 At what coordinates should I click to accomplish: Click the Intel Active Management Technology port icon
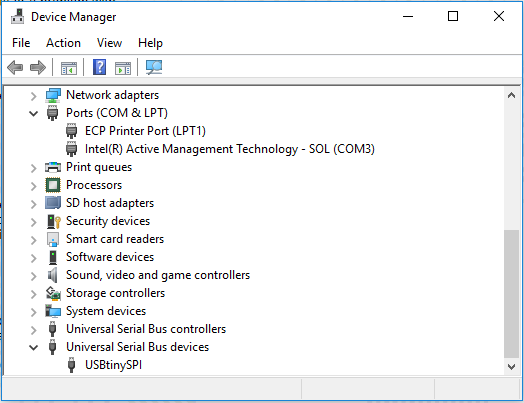point(71,149)
